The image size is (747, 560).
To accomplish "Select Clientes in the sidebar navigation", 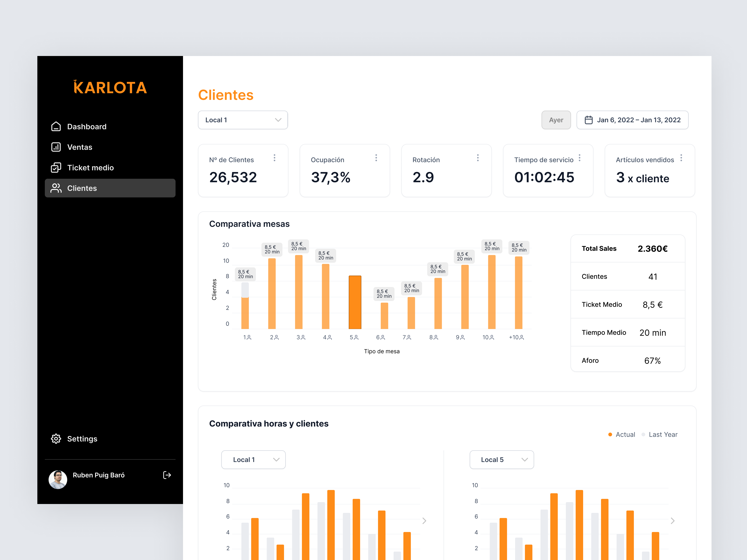I will pyautogui.click(x=82, y=188).
